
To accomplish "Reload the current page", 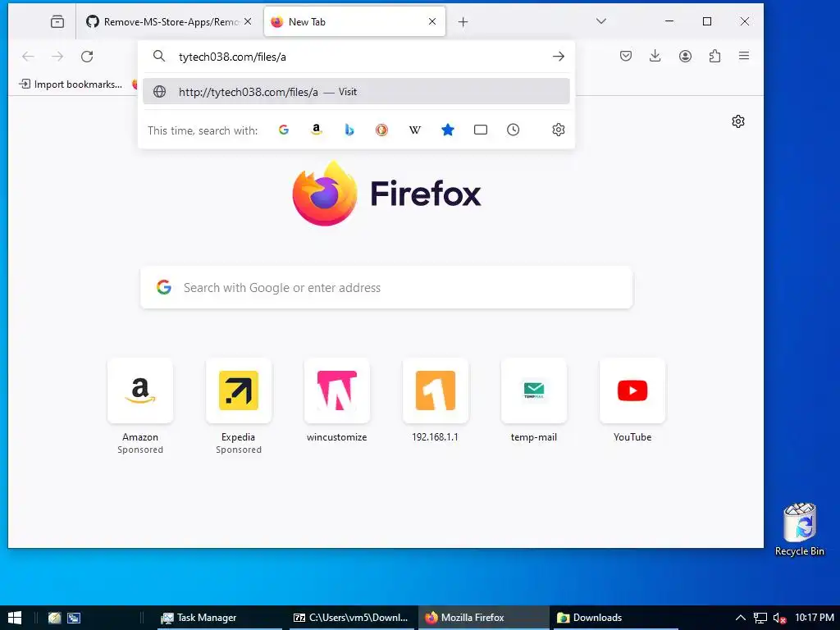I will coord(87,57).
